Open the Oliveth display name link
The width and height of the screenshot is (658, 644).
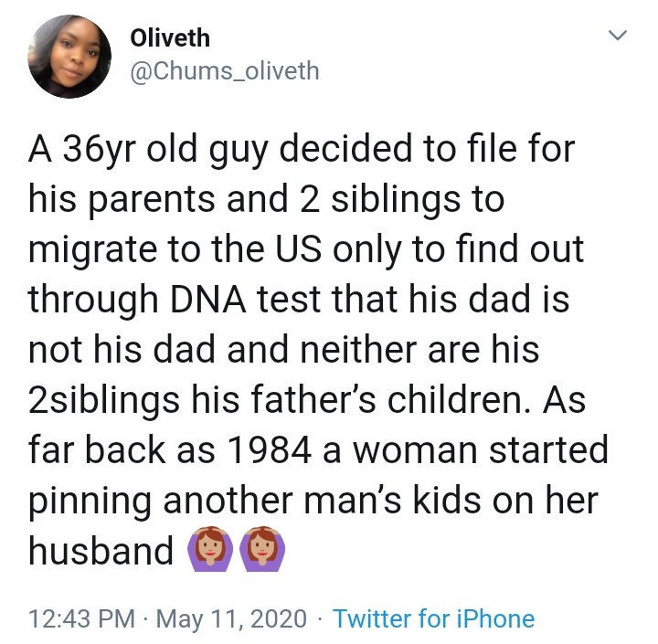click(170, 37)
